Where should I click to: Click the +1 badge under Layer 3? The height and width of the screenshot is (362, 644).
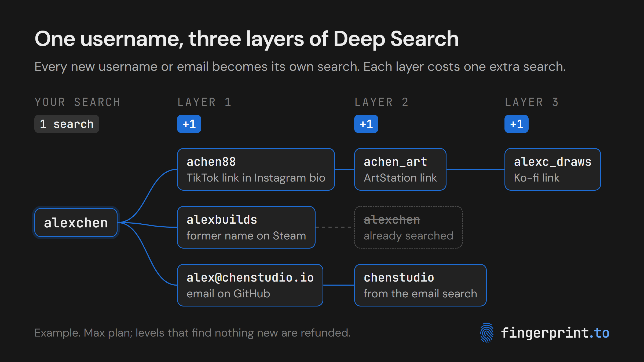point(517,124)
